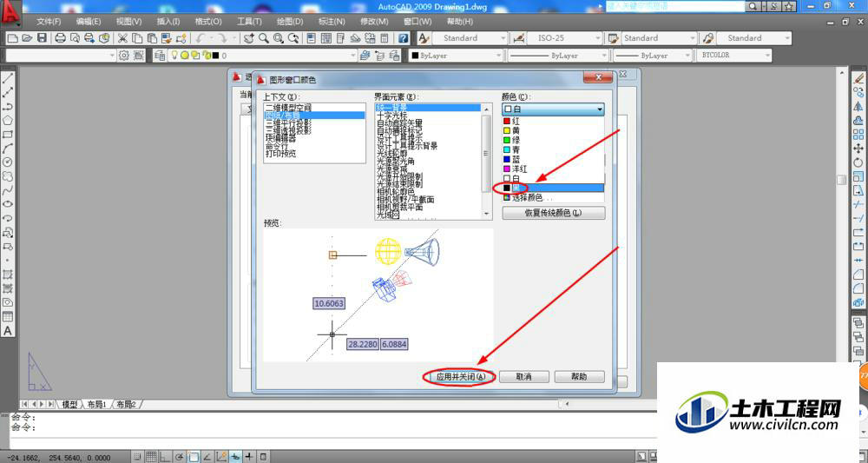Choose the 蓝 blue color option
The image size is (868, 463).
(553, 159)
